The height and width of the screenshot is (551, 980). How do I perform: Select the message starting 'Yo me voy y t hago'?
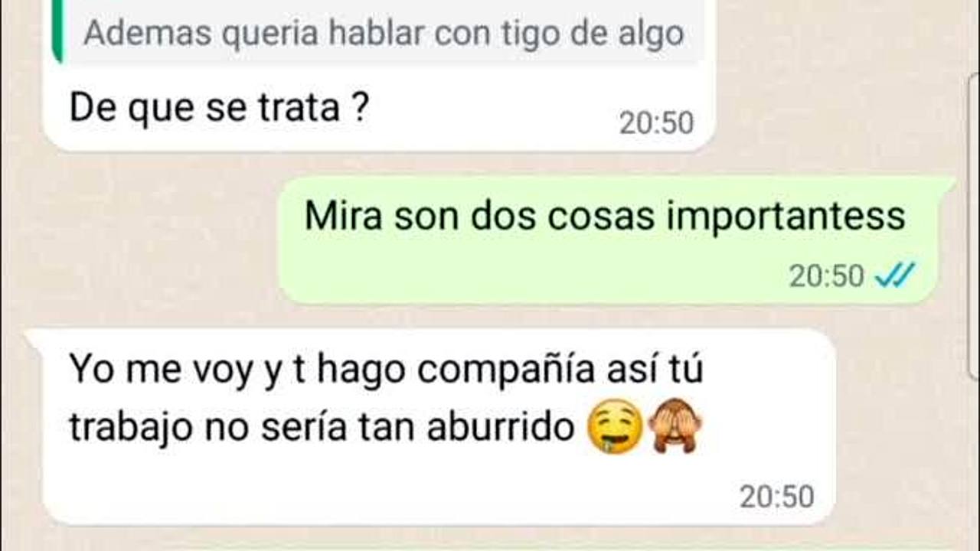point(438,427)
